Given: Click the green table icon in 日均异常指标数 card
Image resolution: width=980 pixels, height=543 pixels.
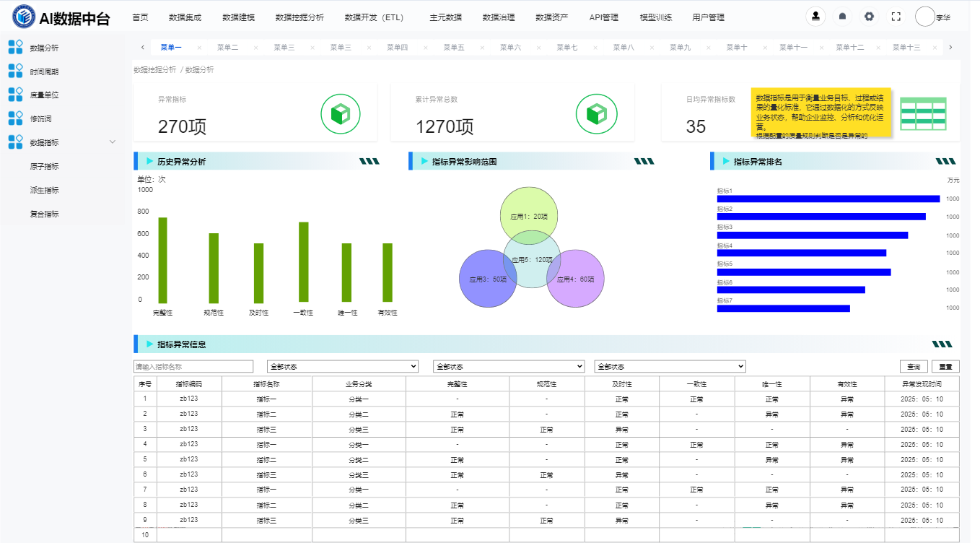Looking at the screenshot, I should pyautogui.click(x=923, y=114).
